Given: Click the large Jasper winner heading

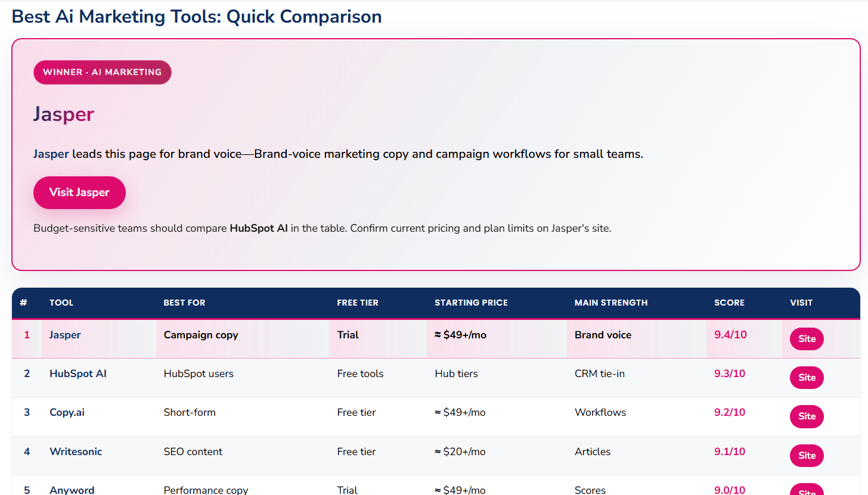Looking at the screenshot, I should point(64,114).
